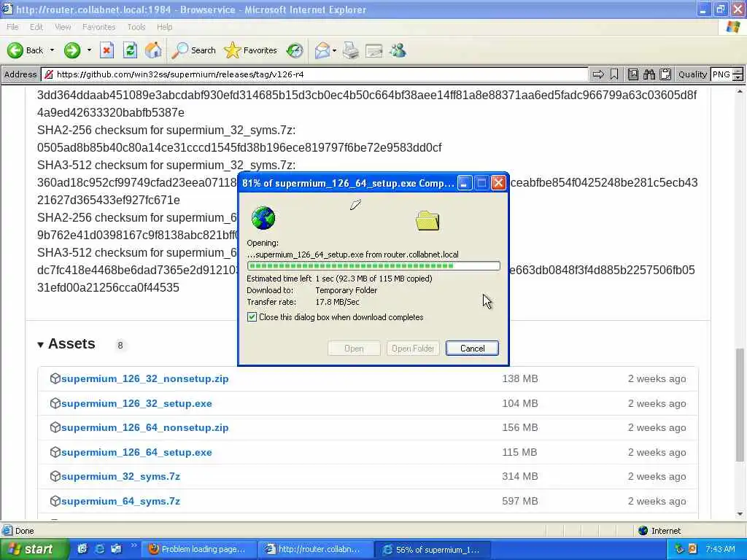Switch to Problem loading page taskbar window

198,549
